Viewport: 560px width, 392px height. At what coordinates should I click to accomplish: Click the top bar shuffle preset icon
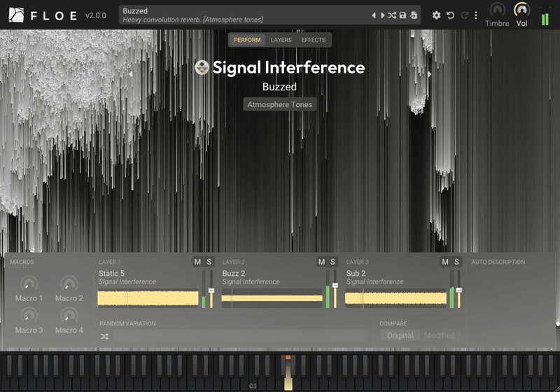[x=392, y=15]
